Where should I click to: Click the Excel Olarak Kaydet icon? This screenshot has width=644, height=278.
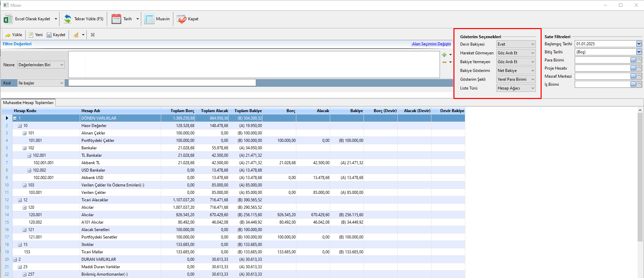point(8,19)
